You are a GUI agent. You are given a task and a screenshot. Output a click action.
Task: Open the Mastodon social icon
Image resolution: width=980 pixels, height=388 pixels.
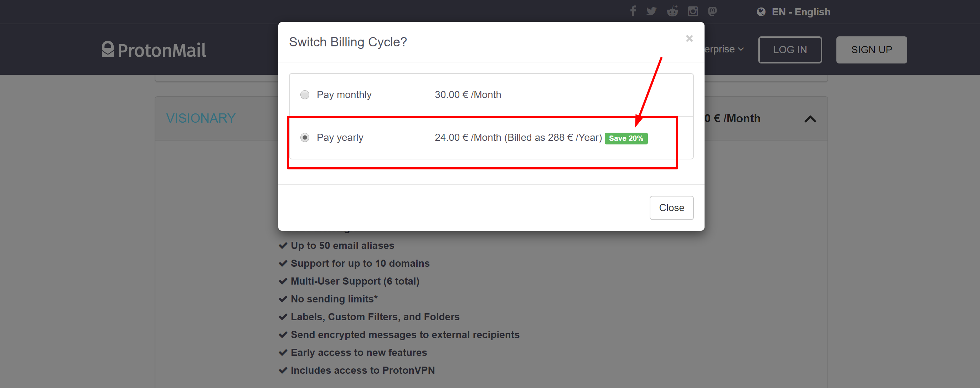(712, 11)
